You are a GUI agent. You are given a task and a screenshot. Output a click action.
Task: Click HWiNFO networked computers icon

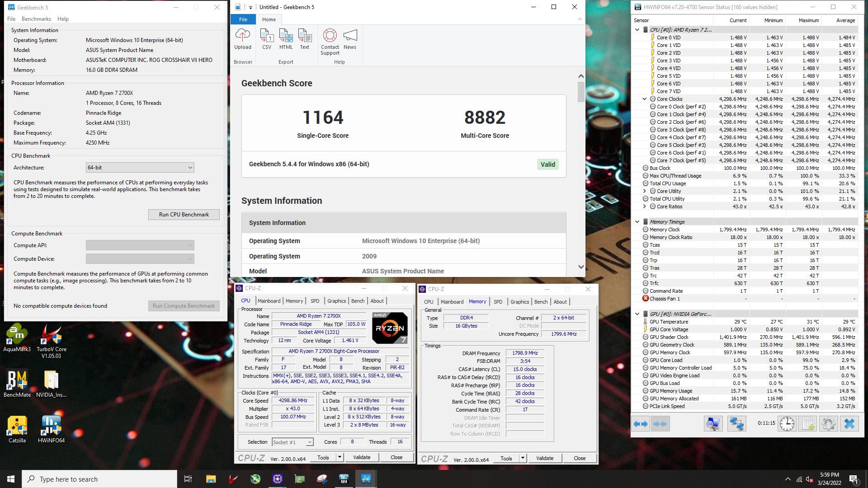click(x=736, y=424)
